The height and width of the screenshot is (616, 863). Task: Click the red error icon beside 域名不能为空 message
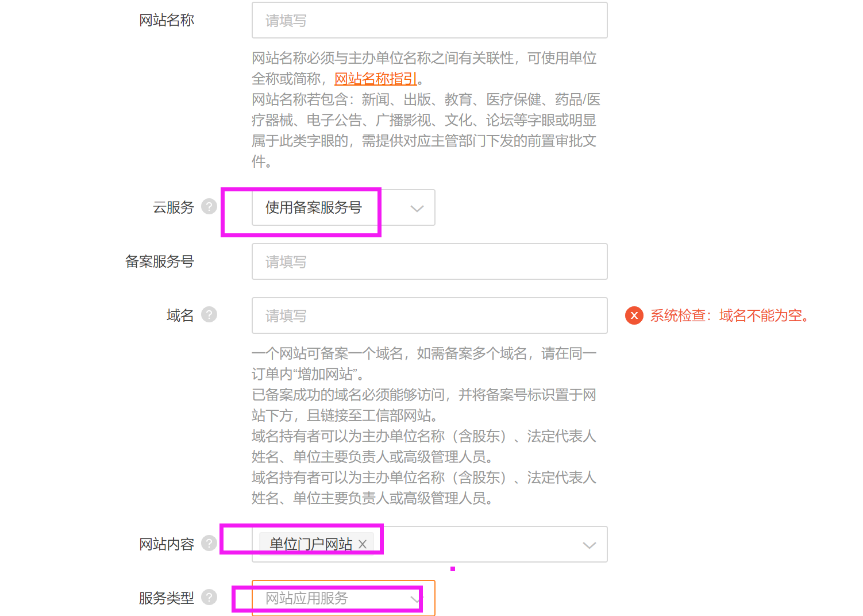(634, 315)
